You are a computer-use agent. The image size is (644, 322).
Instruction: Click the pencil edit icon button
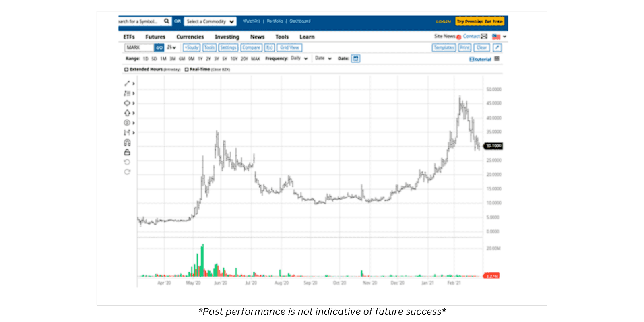click(x=497, y=47)
